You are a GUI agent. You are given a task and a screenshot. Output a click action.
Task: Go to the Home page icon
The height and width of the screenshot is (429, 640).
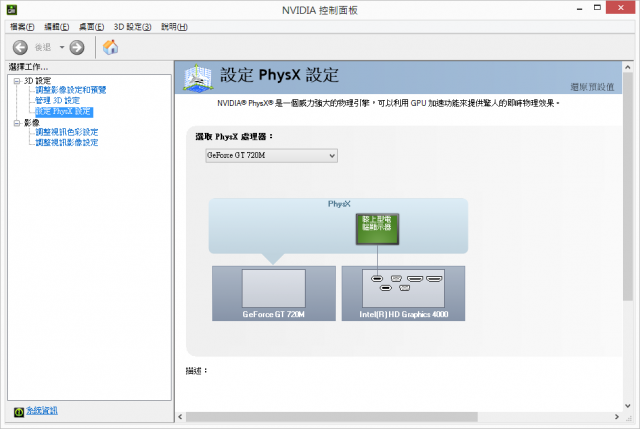(110, 47)
